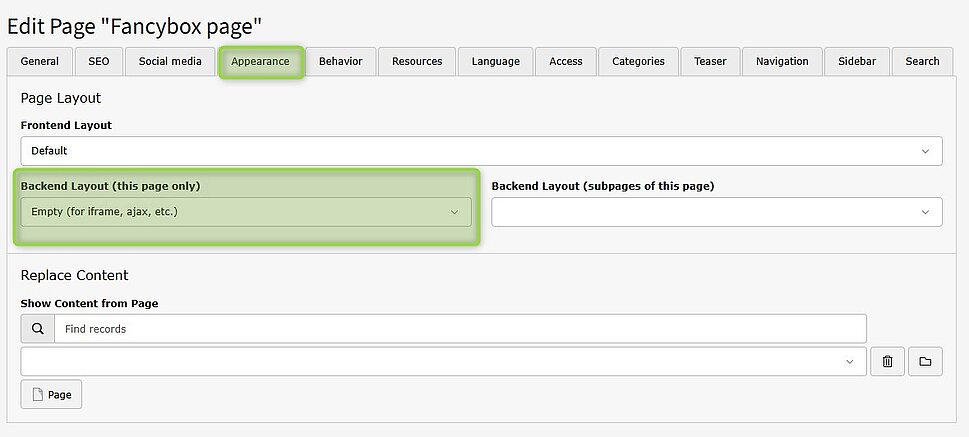Image resolution: width=969 pixels, height=437 pixels.
Task: Open Backend Layout (subpages) dropdown
Action: point(716,212)
